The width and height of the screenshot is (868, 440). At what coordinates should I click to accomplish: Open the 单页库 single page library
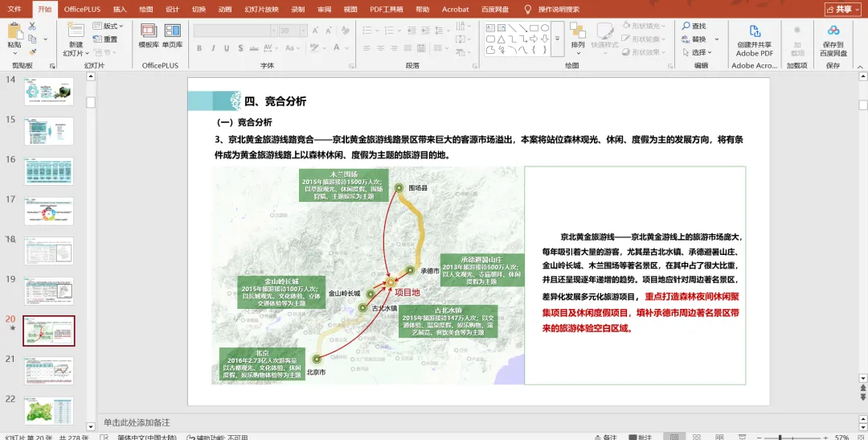tap(172, 35)
